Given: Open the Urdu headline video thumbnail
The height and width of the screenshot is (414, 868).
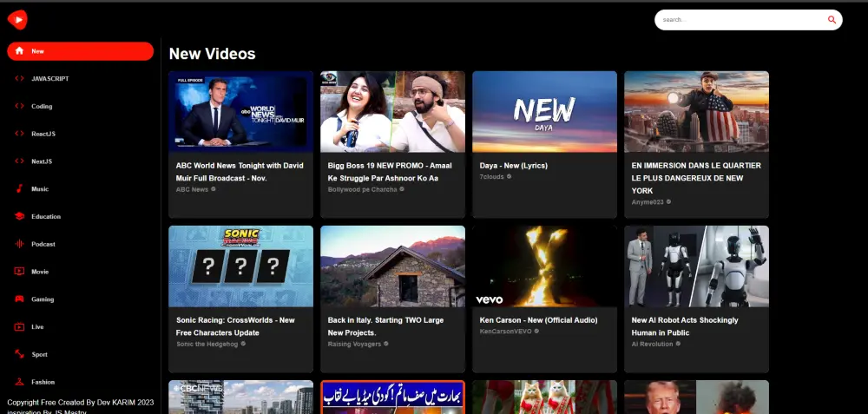Looking at the screenshot, I should (392, 397).
